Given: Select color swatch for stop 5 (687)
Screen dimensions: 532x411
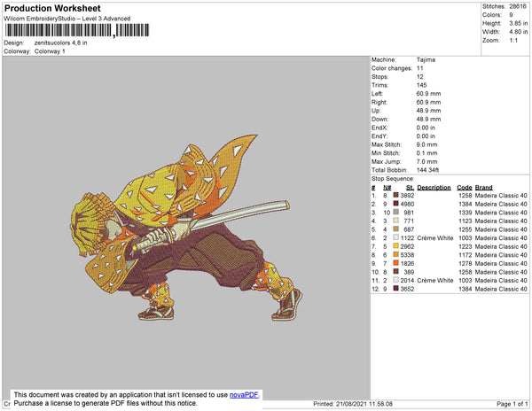Looking at the screenshot, I should coord(395,229).
